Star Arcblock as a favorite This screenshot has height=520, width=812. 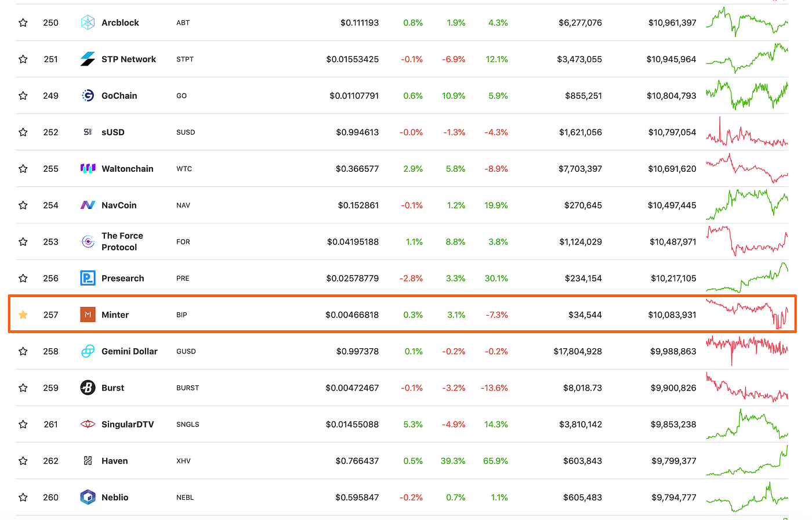tap(23, 23)
